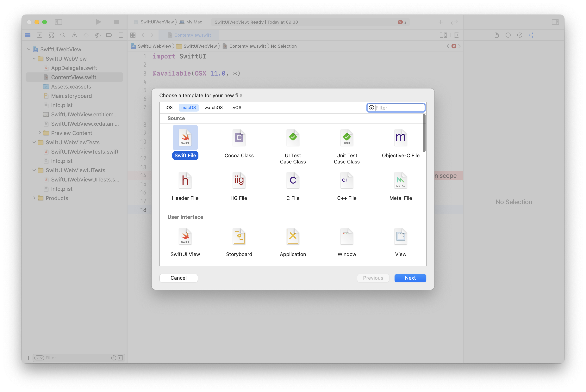Switch to the tvOS platform tab
586x392 pixels.
(x=236, y=107)
